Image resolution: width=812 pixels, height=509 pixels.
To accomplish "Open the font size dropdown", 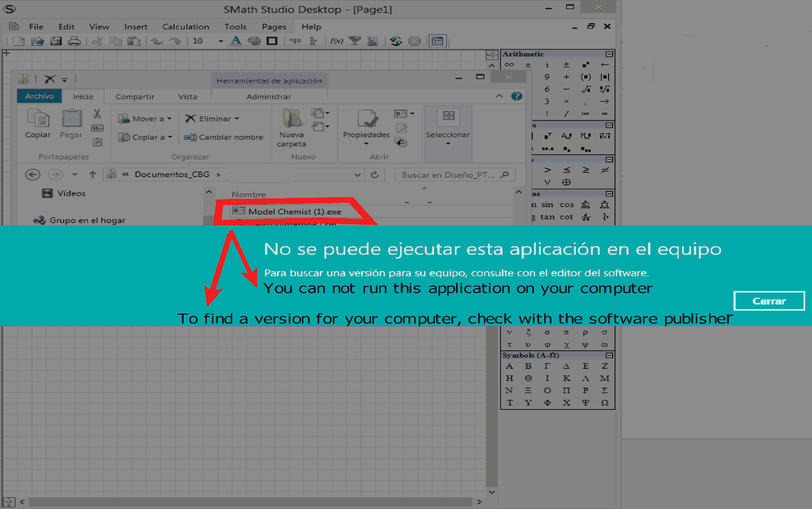I will point(220,41).
